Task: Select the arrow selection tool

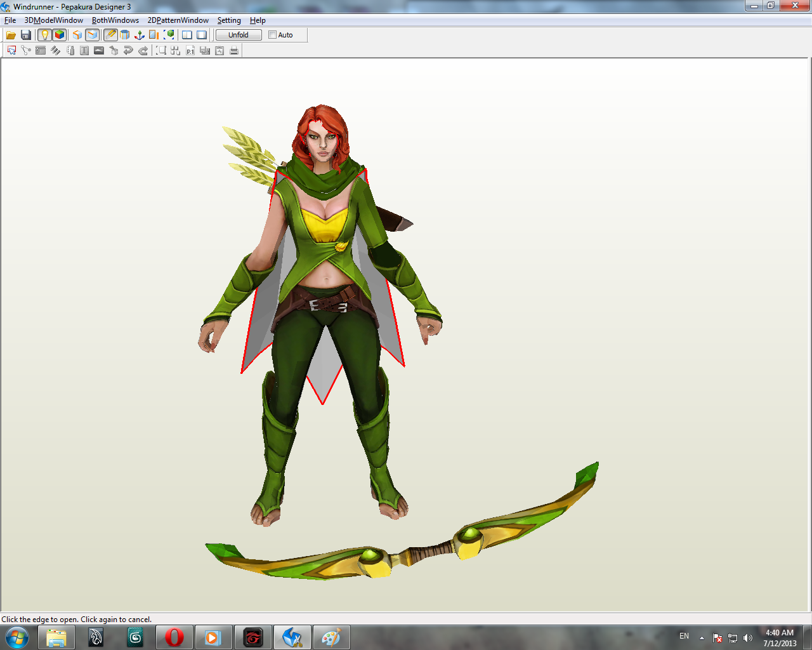Action: (11, 50)
